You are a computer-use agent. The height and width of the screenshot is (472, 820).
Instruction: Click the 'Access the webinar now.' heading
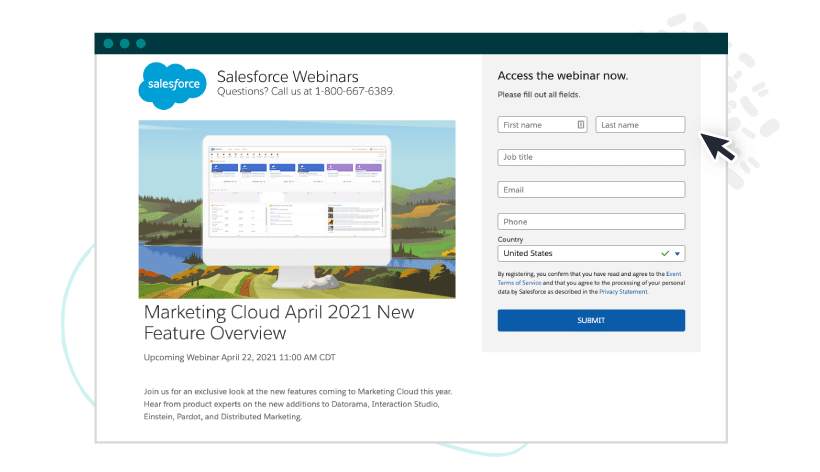(x=563, y=76)
